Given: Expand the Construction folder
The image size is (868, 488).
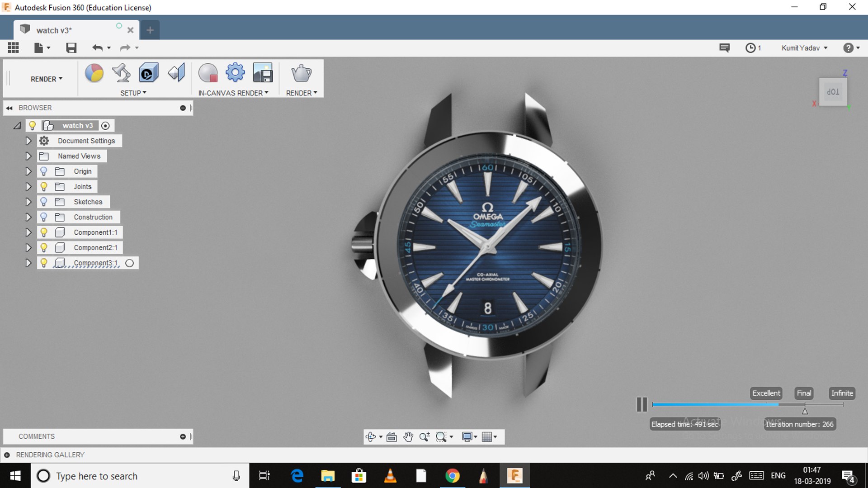Looking at the screenshot, I should pos(28,217).
